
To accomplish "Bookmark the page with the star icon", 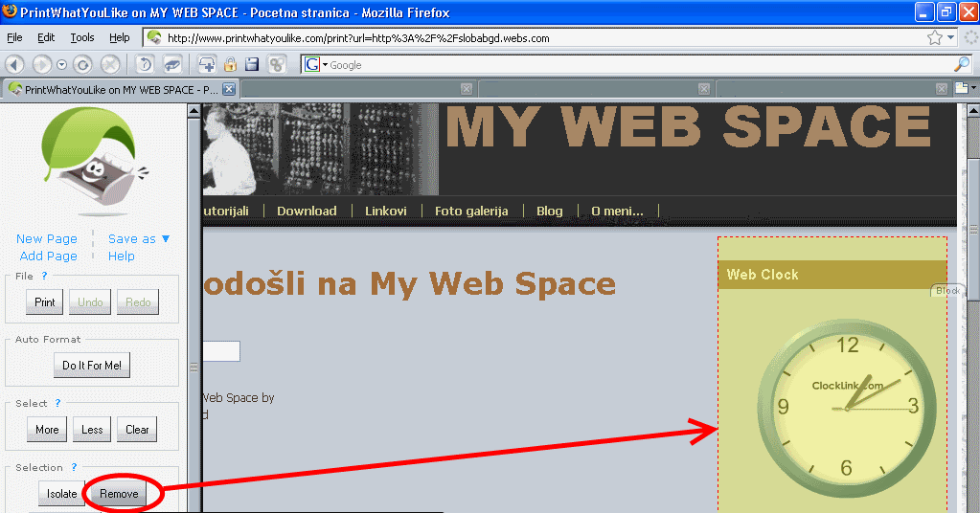I will coord(934,38).
